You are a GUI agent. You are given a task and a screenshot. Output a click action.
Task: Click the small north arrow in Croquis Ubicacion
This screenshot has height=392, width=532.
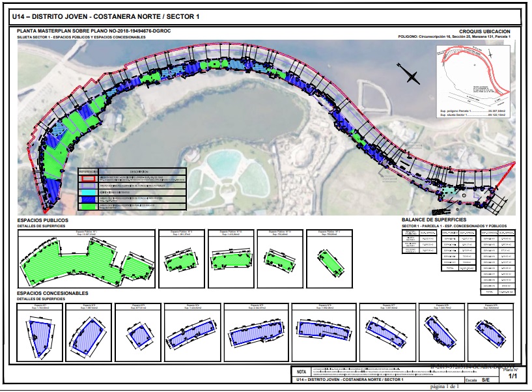(490, 53)
